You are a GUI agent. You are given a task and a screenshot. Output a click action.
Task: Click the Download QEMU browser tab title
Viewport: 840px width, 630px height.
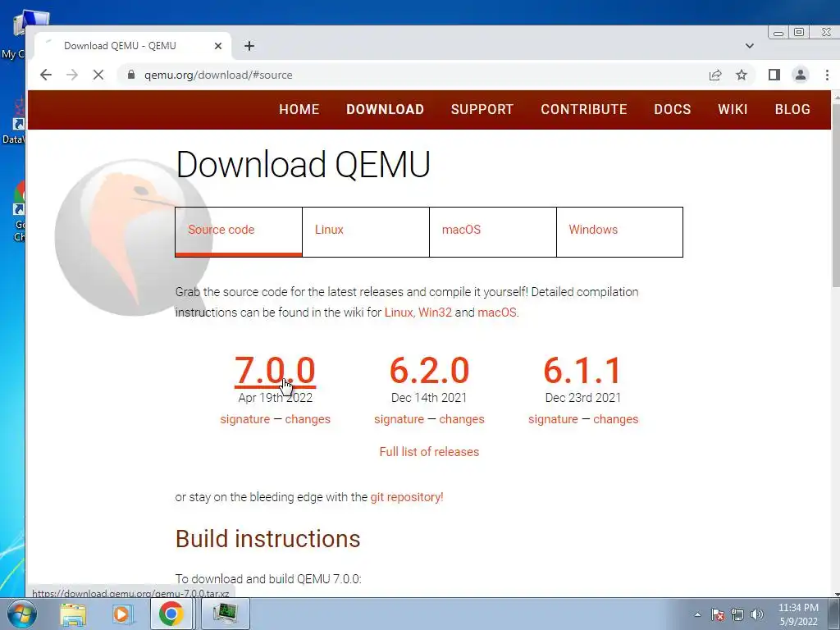(120, 46)
